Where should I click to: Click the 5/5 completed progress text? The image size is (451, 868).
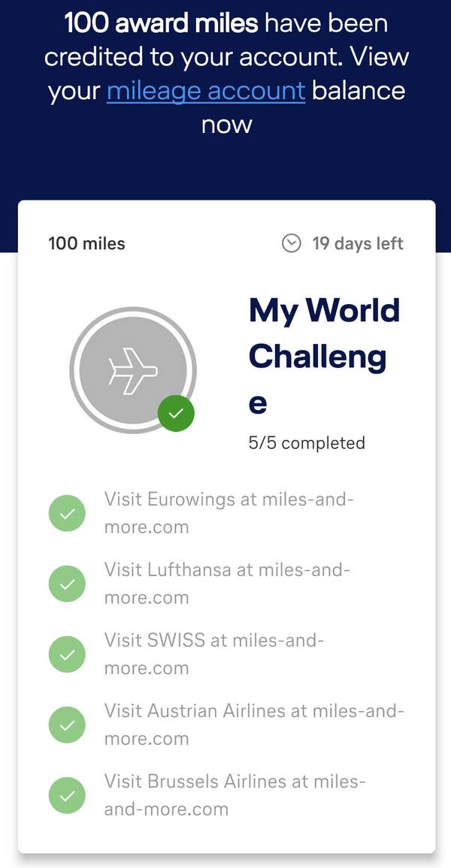click(307, 443)
